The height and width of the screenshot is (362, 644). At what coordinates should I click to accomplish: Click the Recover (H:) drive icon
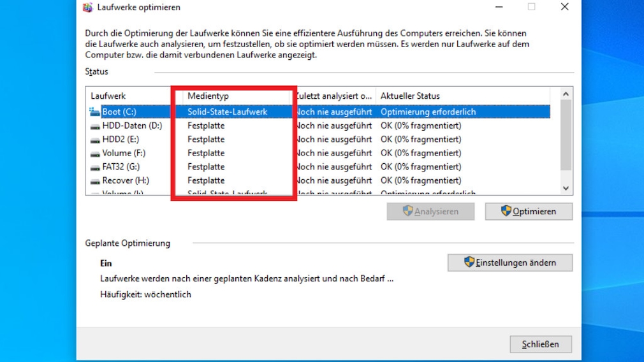(x=95, y=181)
